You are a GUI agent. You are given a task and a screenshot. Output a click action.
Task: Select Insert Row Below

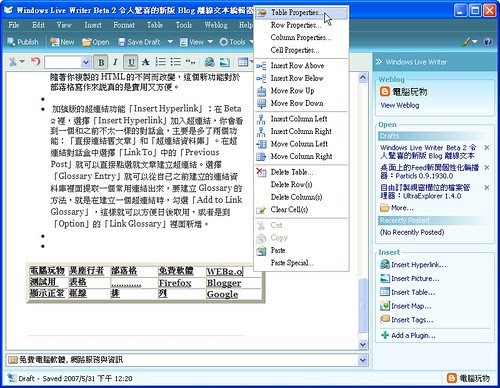tap(301, 78)
